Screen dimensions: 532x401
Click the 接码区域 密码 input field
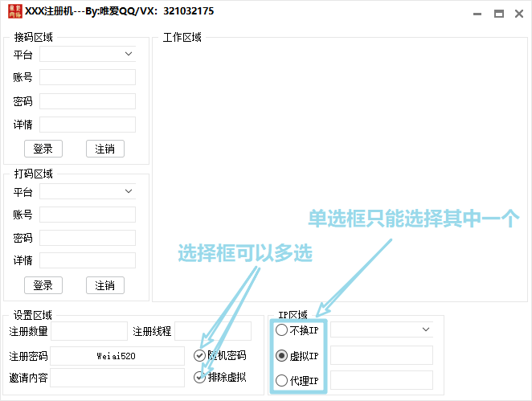(x=88, y=101)
